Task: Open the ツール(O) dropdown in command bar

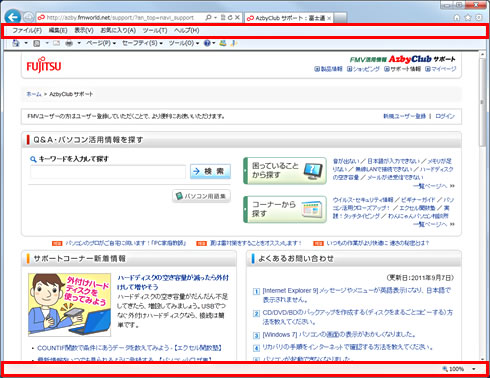Action: (184, 43)
